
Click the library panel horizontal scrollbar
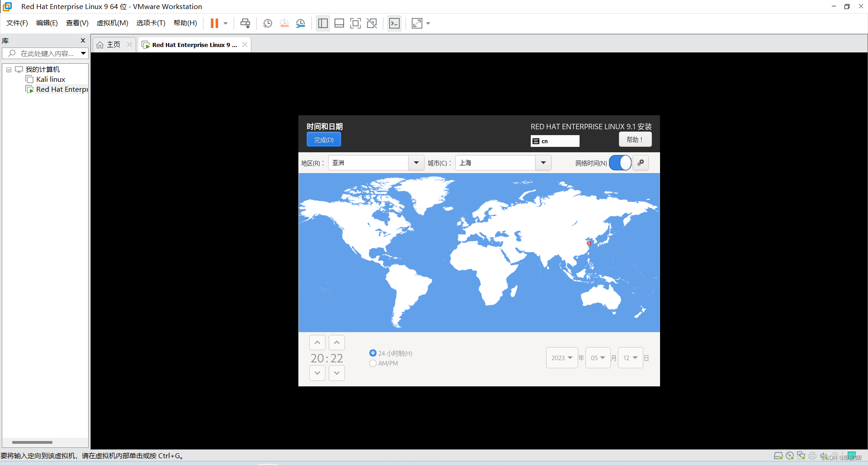pyautogui.click(x=32, y=442)
